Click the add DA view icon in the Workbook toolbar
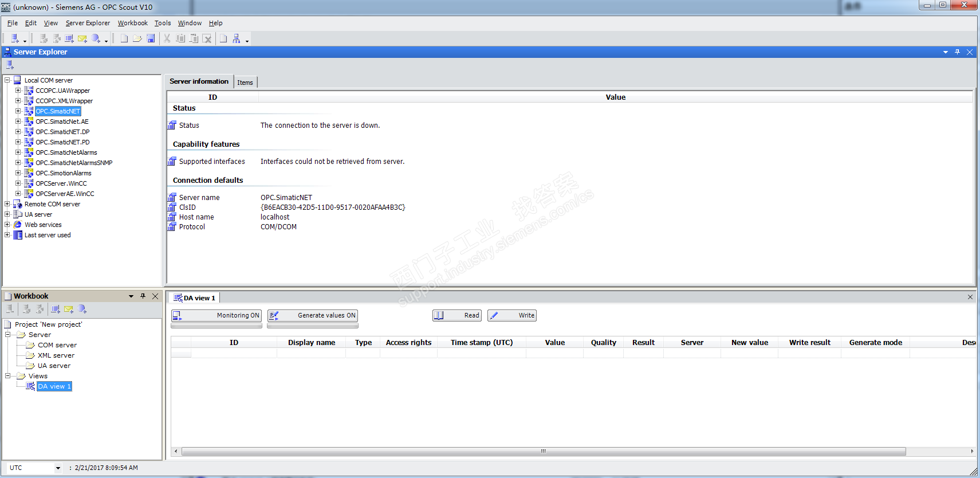Viewport: 980px width, 478px height. (x=56, y=309)
